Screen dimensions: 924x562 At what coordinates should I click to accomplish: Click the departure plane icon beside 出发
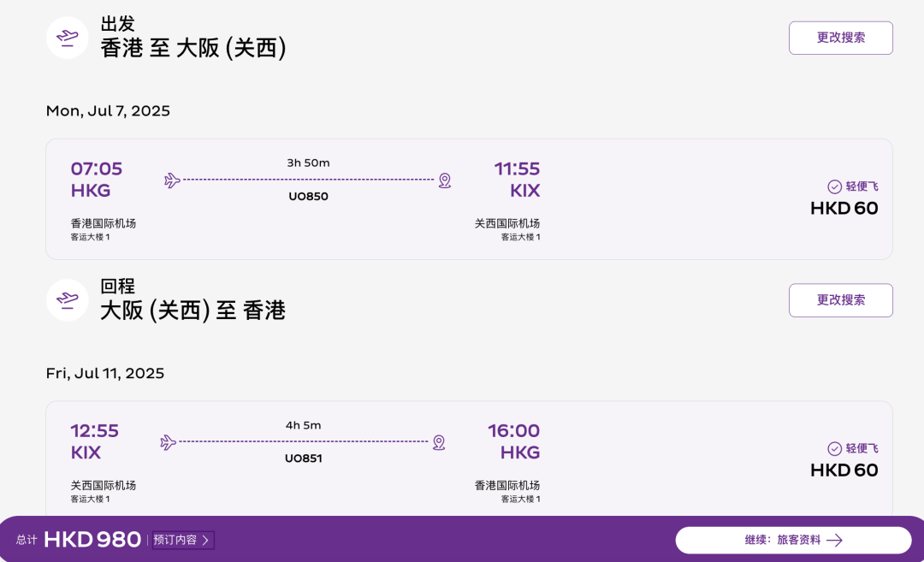coord(68,38)
